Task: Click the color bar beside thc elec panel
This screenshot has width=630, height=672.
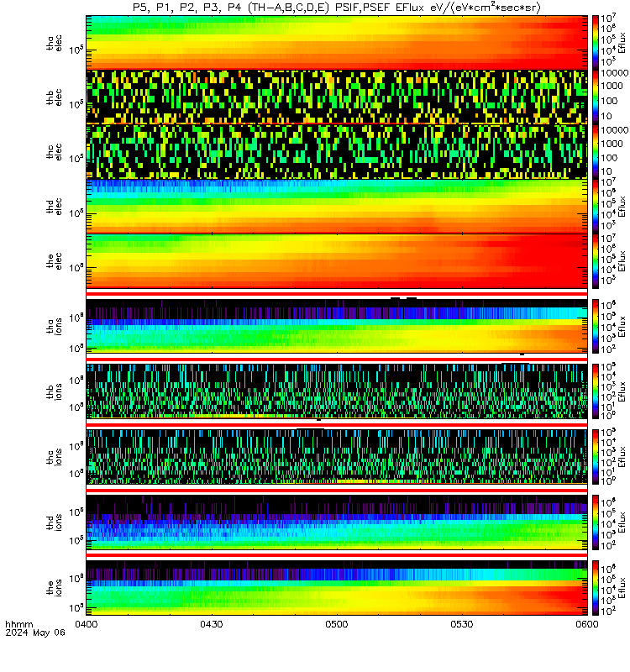Action: click(x=596, y=152)
